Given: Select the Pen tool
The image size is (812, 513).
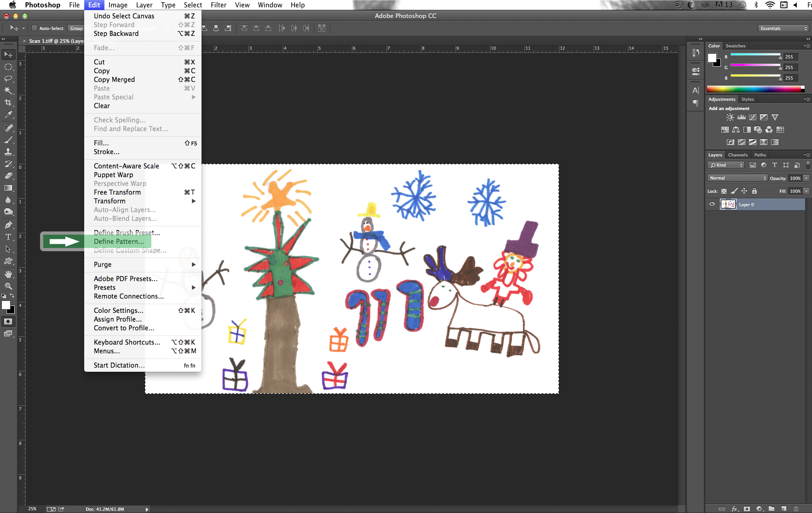Looking at the screenshot, I should 8,225.
